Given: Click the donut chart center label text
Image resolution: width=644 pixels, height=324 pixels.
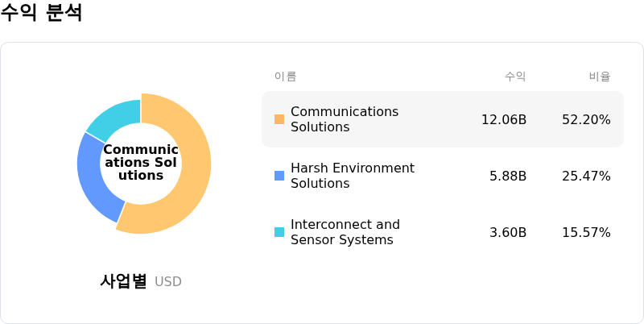Looking at the screenshot, I should 141,163.
